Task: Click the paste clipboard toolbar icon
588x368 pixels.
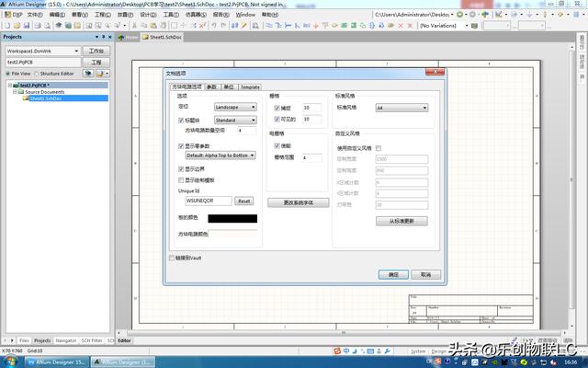Action: [153, 26]
